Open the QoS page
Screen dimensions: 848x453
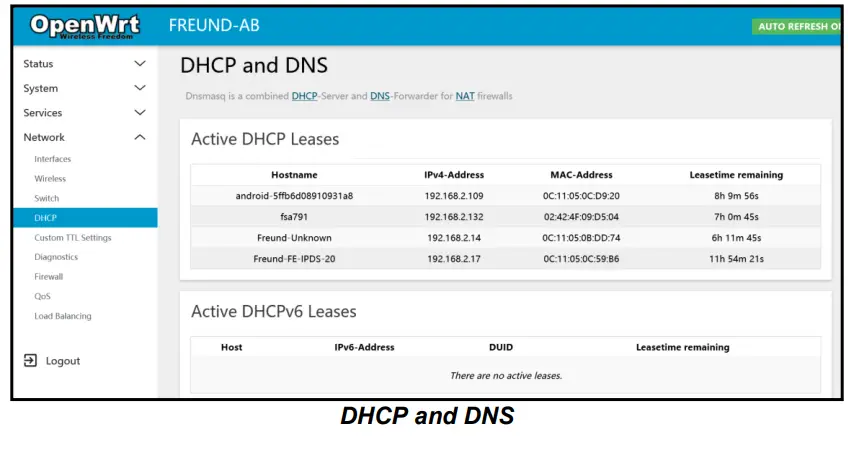click(42, 296)
